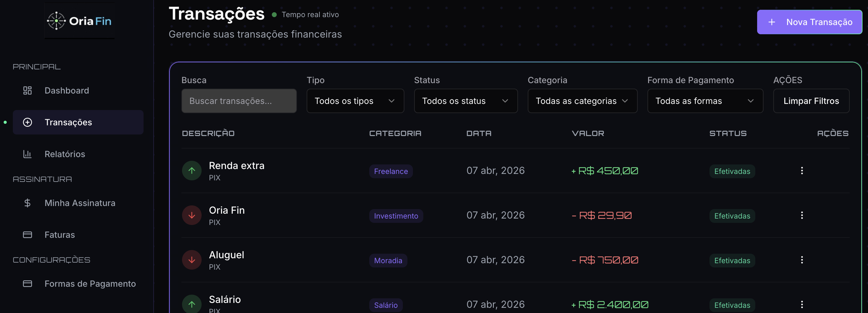The height and width of the screenshot is (313, 868).
Task: Click the Oria Fin logo
Action: 79,21
